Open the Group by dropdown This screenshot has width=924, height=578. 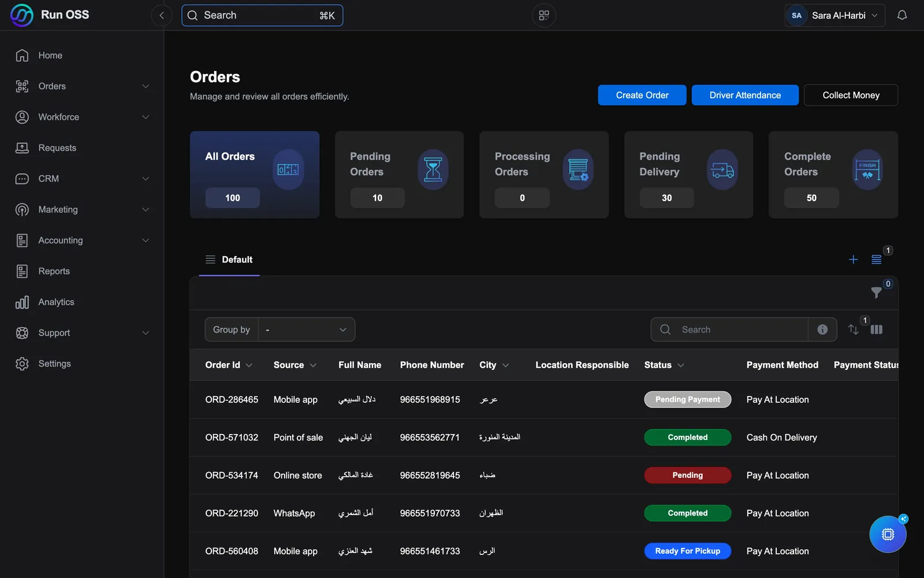[306, 329]
